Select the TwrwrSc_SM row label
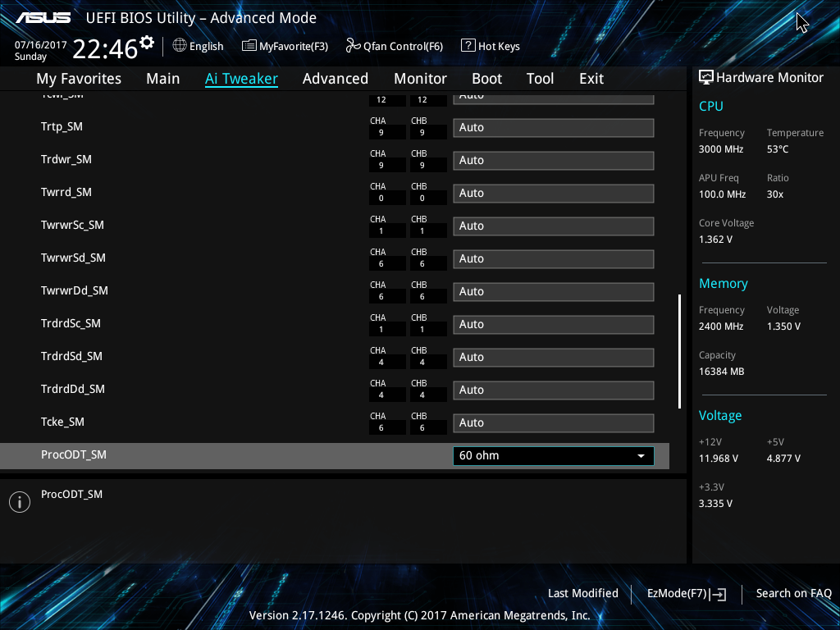The height and width of the screenshot is (630, 840). pos(72,225)
